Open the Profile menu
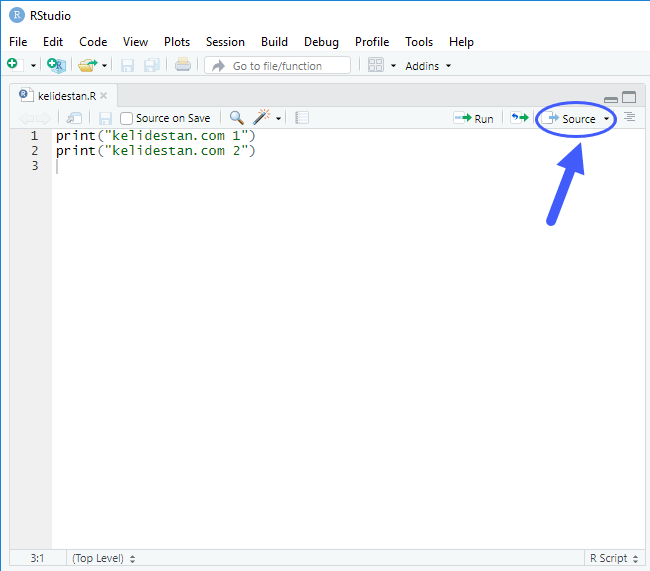The height and width of the screenshot is (571, 650). pos(372,42)
